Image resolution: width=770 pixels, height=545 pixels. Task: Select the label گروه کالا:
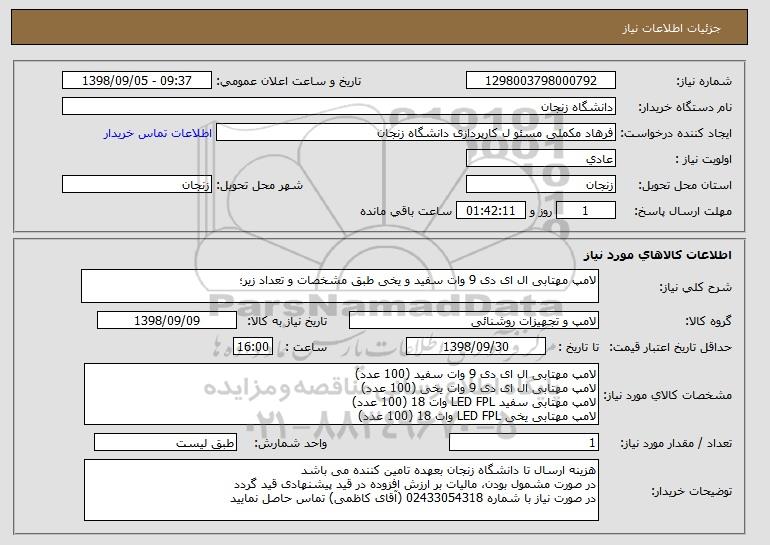coord(709,321)
